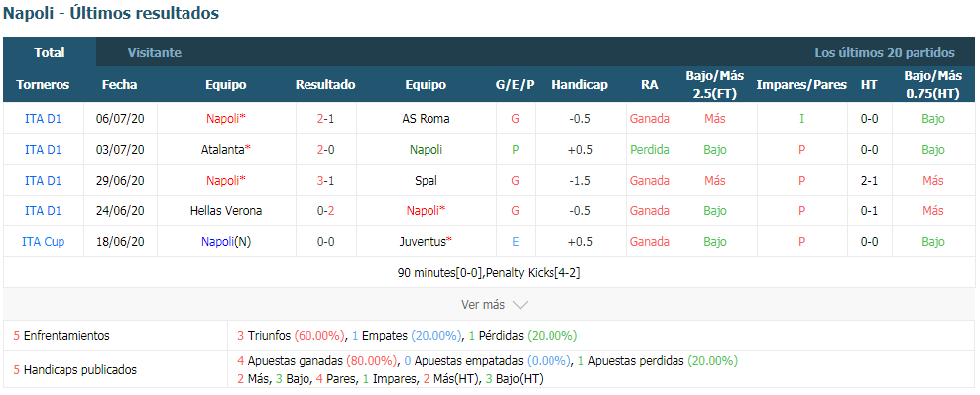Click the Spal team name

click(x=426, y=180)
